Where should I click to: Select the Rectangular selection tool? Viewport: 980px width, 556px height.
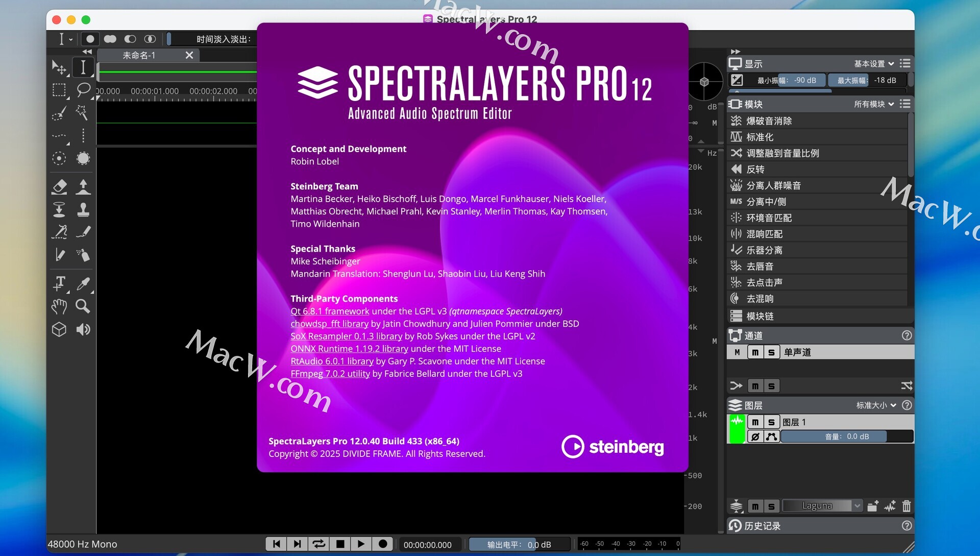(59, 90)
